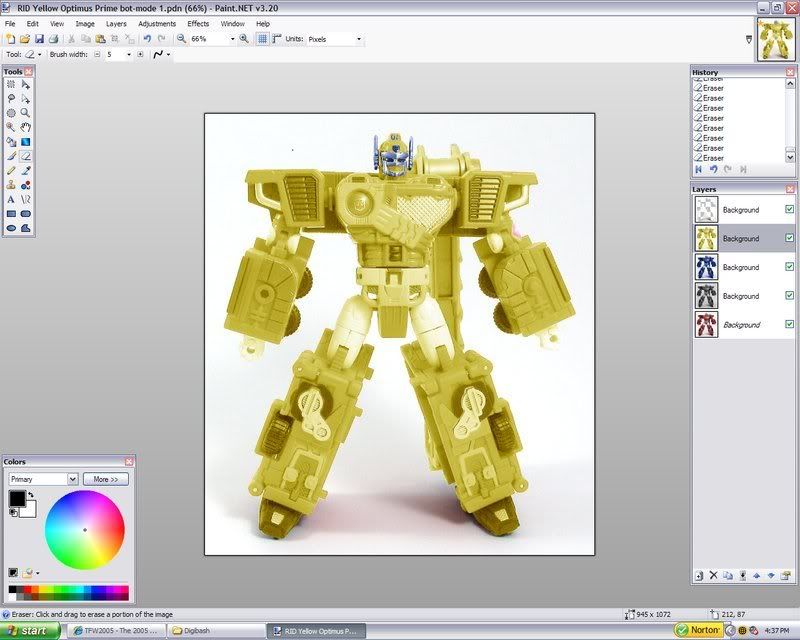
Task: Click the Windows start button
Action: coord(30,631)
